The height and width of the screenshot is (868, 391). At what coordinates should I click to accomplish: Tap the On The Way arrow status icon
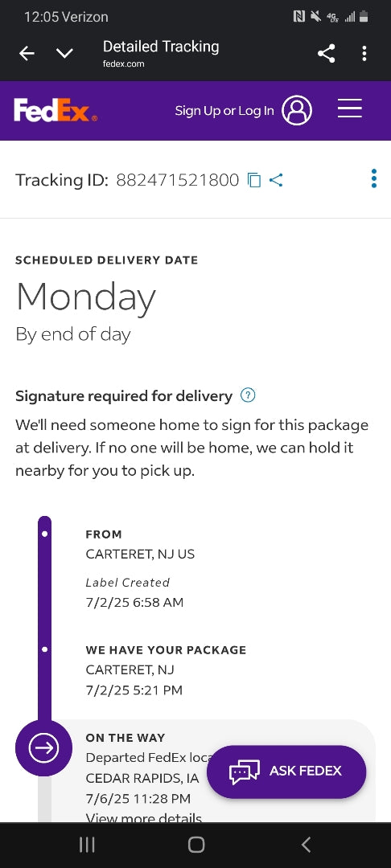[x=43, y=748]
